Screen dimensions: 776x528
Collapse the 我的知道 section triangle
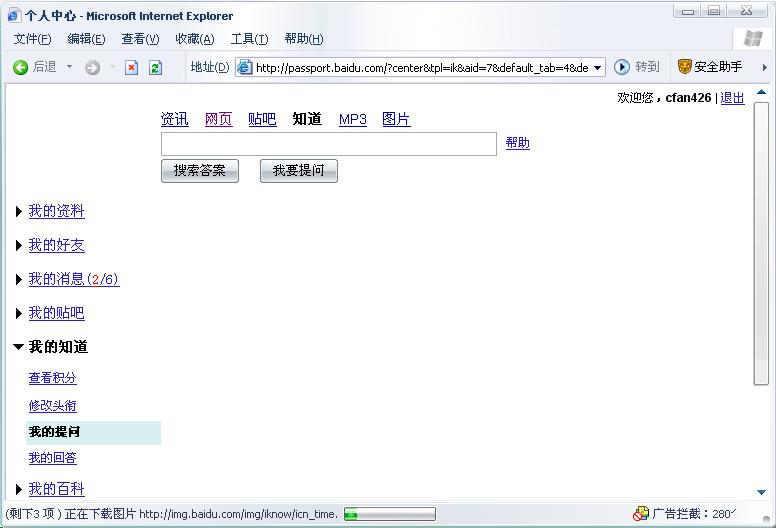point(18,347)
